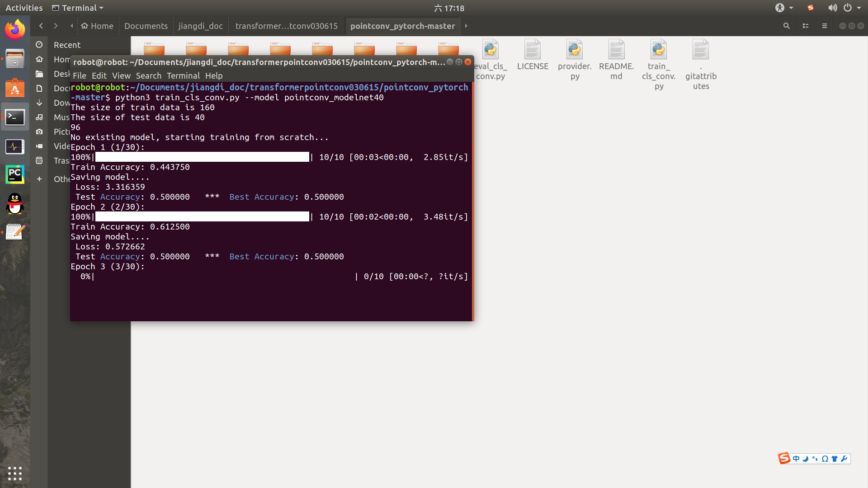
Task: Show applications grid button
Action: [x=15, y=473]
